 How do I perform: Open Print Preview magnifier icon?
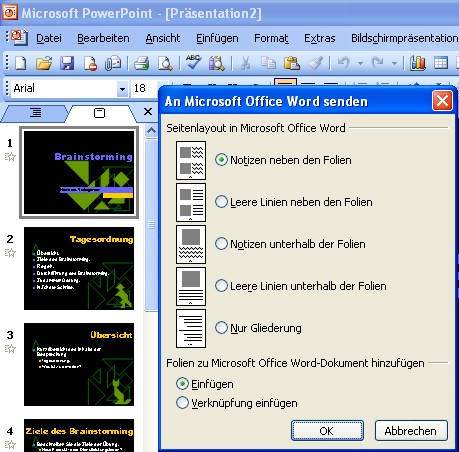tap(165, 63)
